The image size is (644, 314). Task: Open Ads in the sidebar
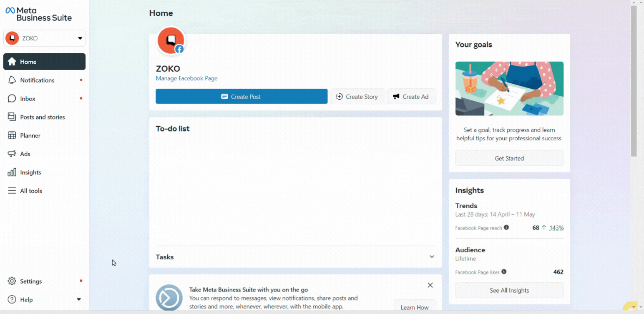coord(44,154)
